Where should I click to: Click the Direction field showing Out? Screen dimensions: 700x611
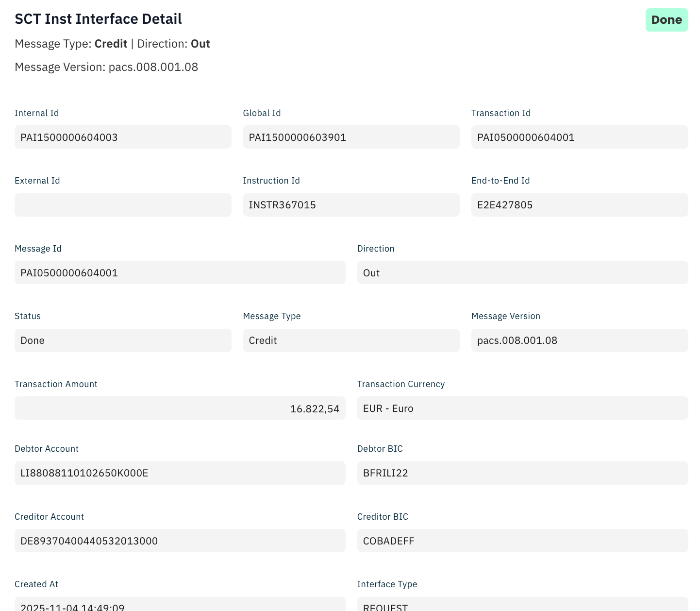[x=522, y=273]
